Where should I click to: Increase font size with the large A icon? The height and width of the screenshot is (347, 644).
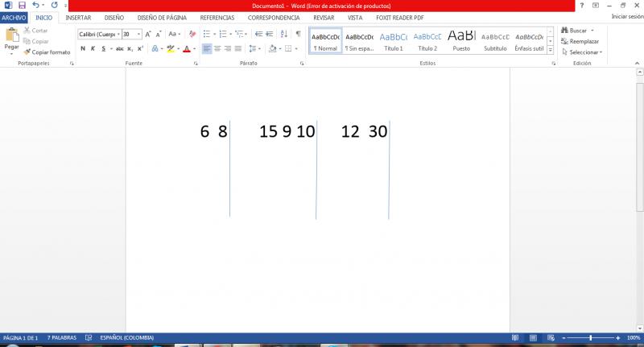[148, 35]
